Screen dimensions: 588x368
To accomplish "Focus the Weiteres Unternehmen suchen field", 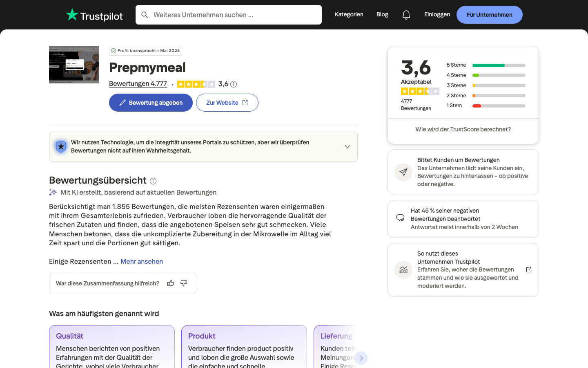I will coord(229,15).
